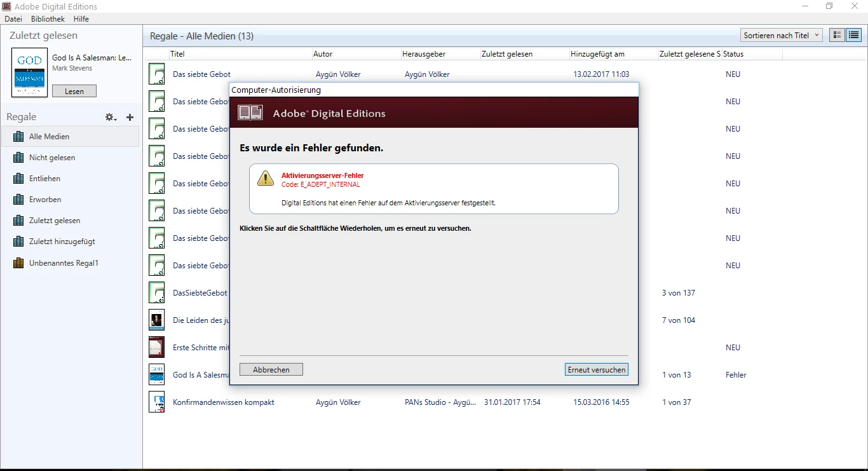Open the Datei menu
Image resolution: width=868 pixels, height=471 pixels.
point(13,19)
